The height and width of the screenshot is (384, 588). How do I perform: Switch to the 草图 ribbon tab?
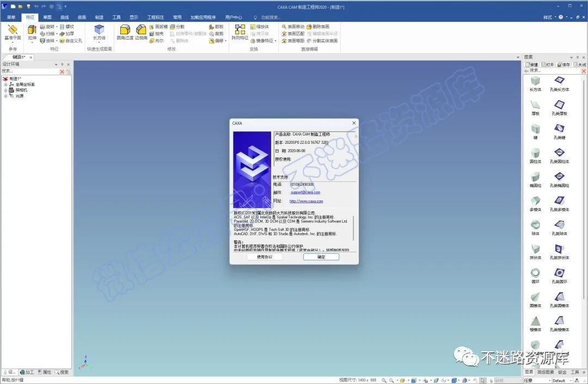pyautogui.click(x=47, y=17)
